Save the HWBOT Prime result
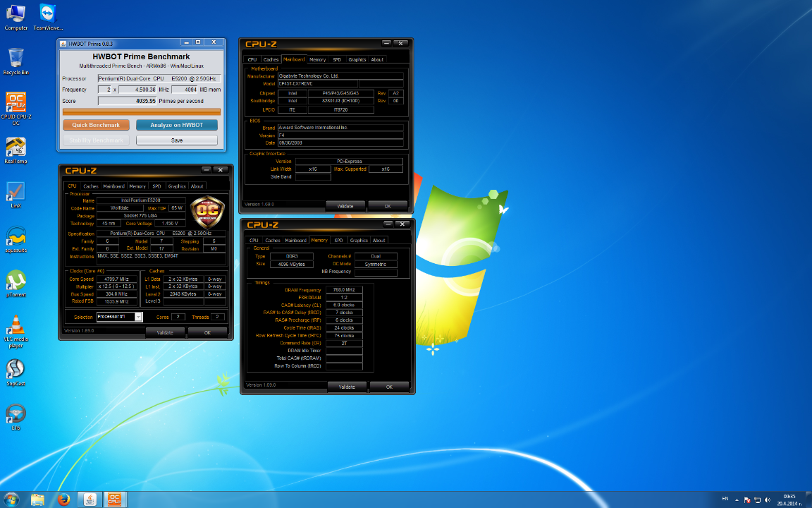Image resolution: width=812 pixels, height=508 pixels. click(177, 140)
